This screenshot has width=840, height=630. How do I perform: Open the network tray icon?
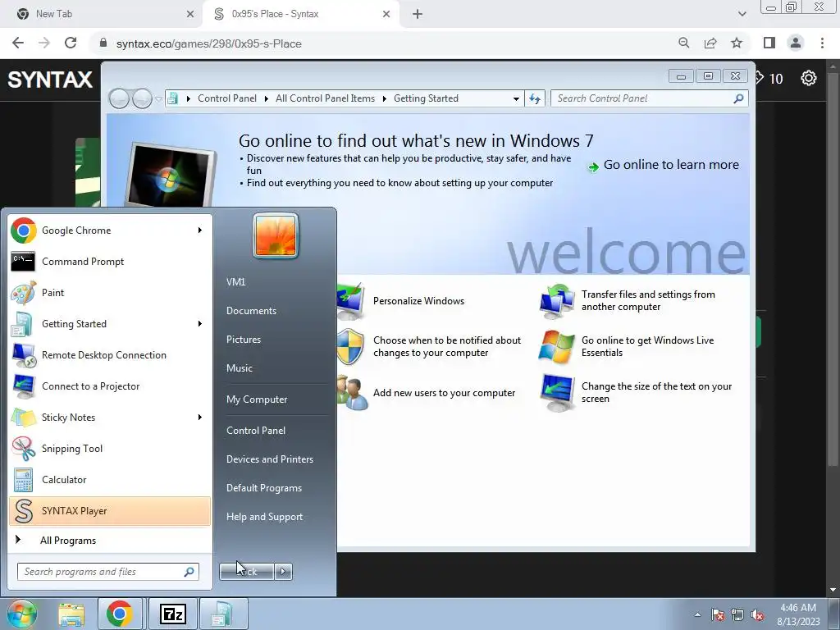737,615
